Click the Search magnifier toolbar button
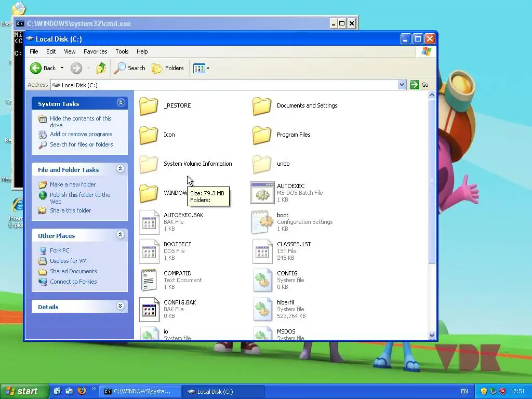This screenshot has height=399, width=532. (x=129, y=68)
